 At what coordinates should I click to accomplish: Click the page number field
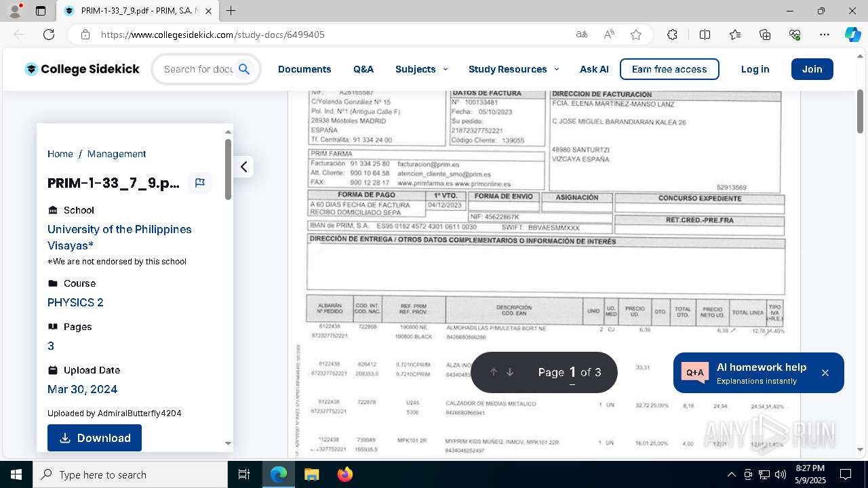[572, 372]
